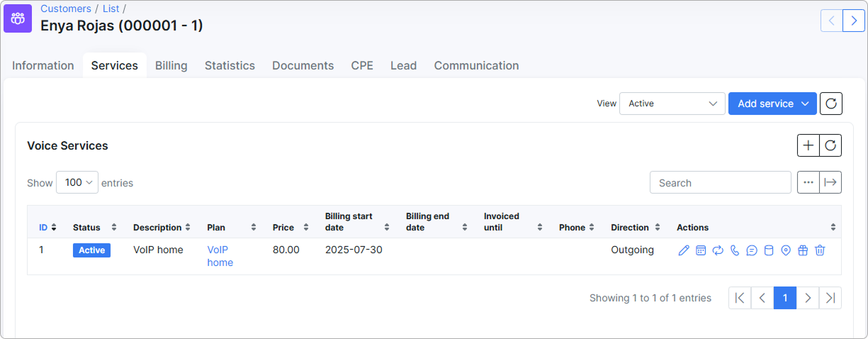Click the plus icon in Voice Services

(x=808, y=145)
